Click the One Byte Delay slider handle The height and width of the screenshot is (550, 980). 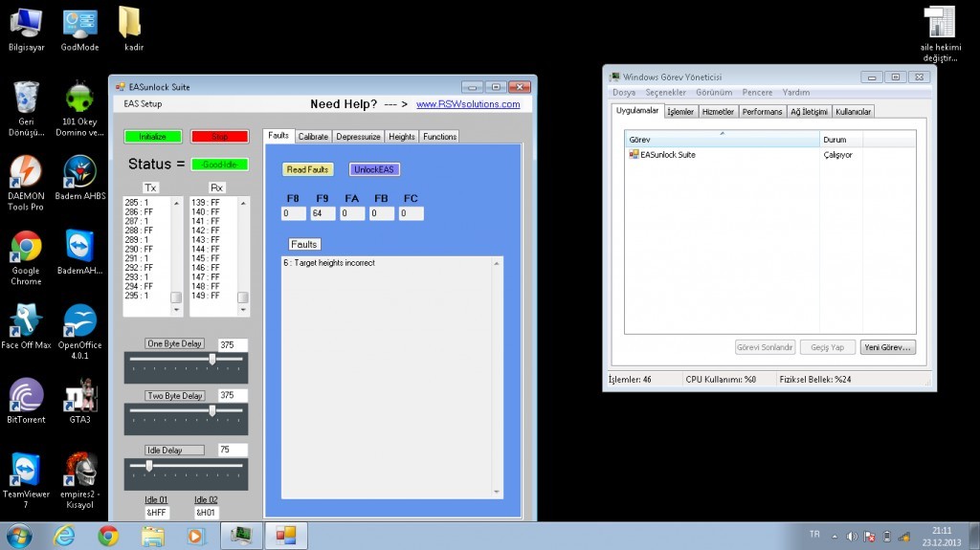(212, 361)
